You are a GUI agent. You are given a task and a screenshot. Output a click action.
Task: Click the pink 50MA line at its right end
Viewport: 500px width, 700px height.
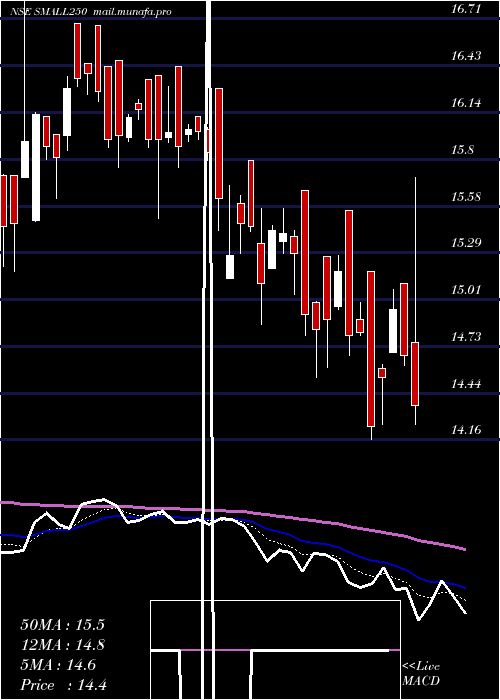pyautogui.click(x=464, y=549)
